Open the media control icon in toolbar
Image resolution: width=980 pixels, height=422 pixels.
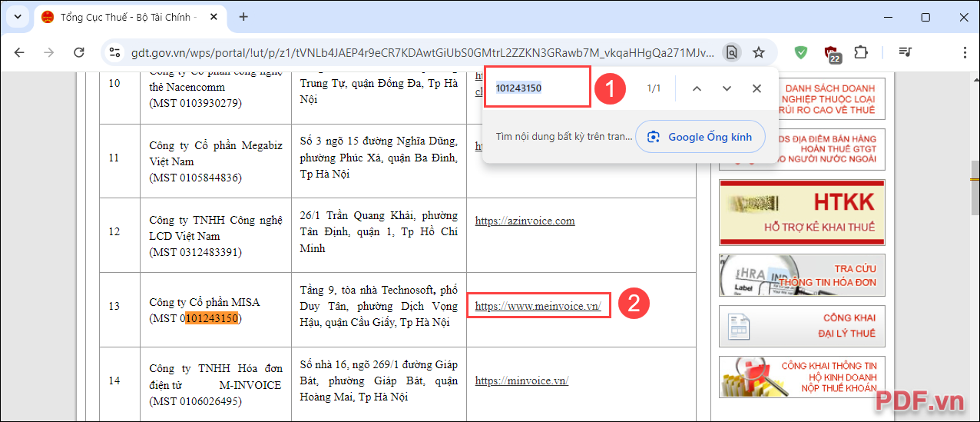[x=906, y=52]
